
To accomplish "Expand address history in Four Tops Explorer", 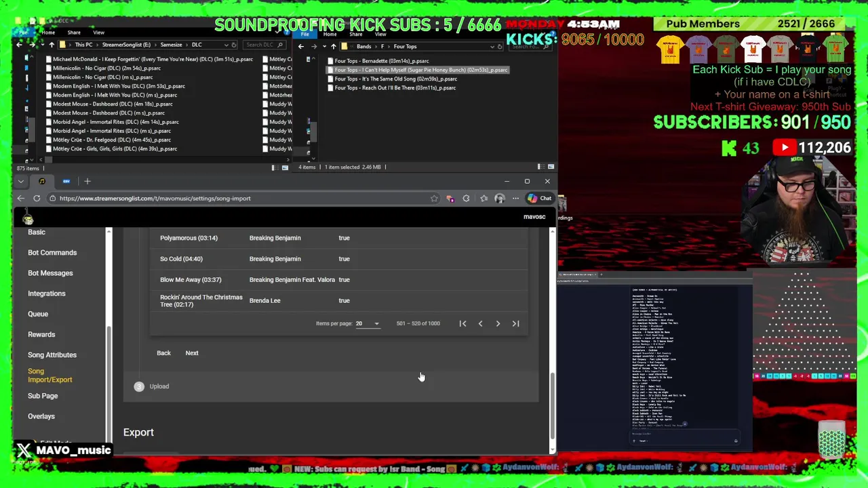I will pyautogui.click(x=492, y=46).
